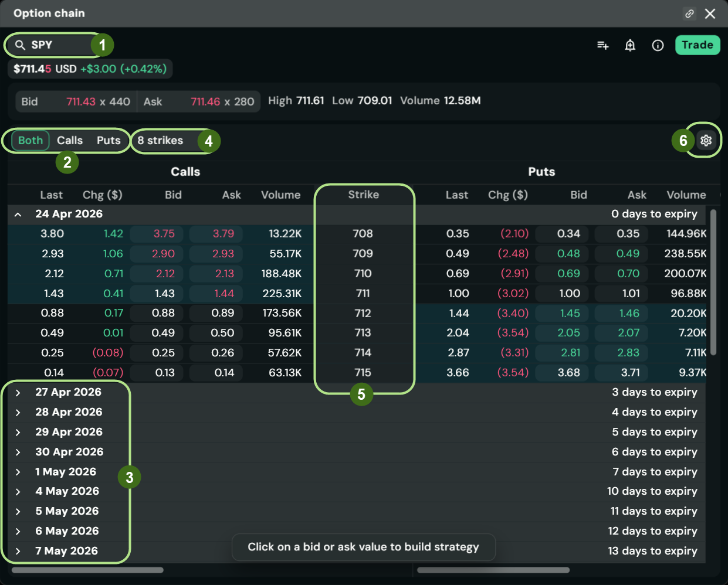728x585 pixels.
Task: Click call bid 0.25 at strike 714
Action: point(157,353)
